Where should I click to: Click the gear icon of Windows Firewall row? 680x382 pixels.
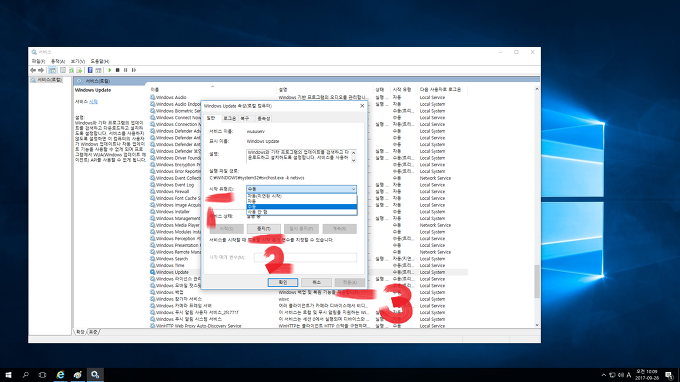tap(153, 192)
